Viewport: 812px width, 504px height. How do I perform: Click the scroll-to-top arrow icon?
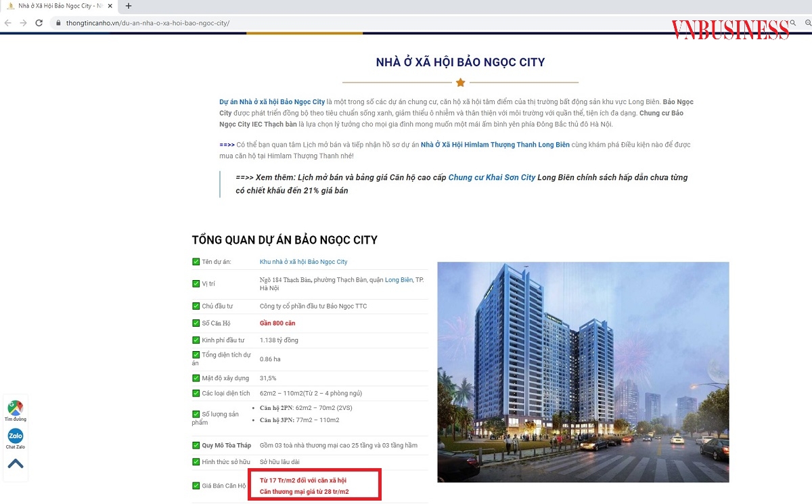point(15,465)
